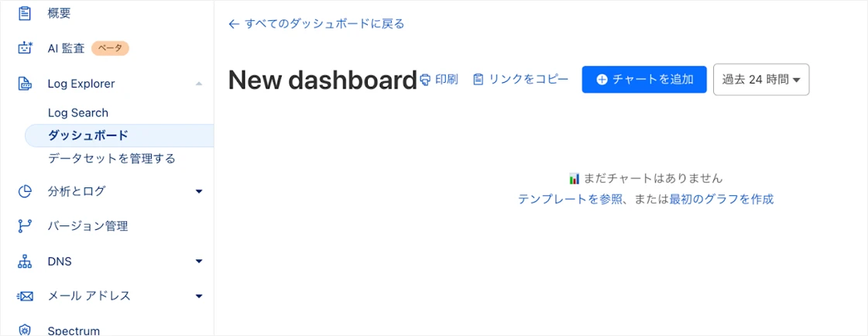Screen dimensions: 868x336
Task: Click the 概要 clipboard icon
Action: (x=25, y=13)
